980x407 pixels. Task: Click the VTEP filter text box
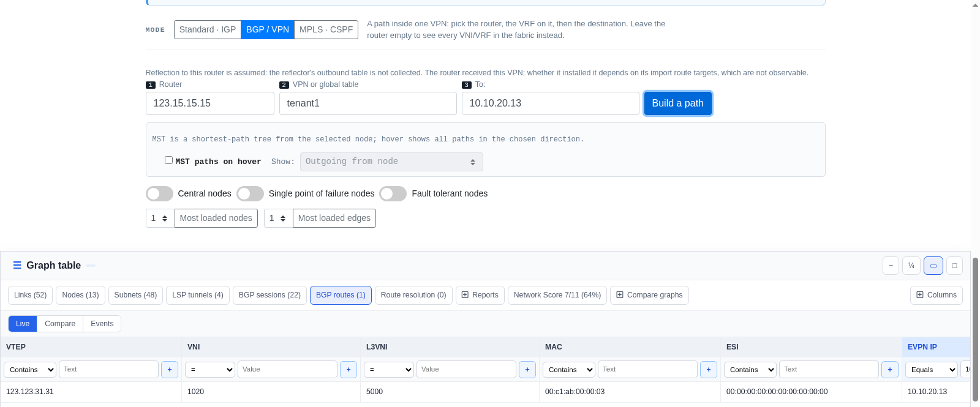tap(109, 370)
